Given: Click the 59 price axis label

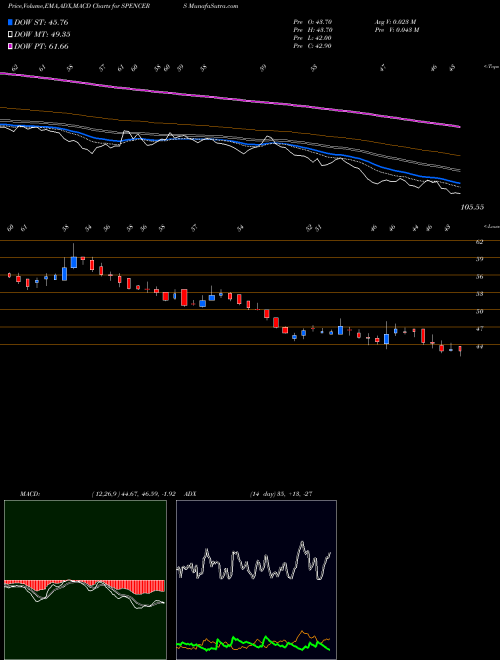Looking at the screenshot, I should point(479,259).
